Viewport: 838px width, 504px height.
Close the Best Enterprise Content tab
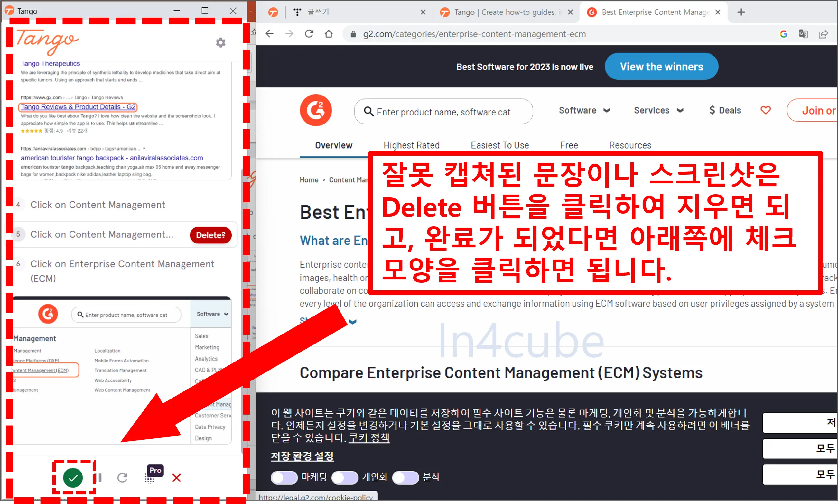[718, 12]
